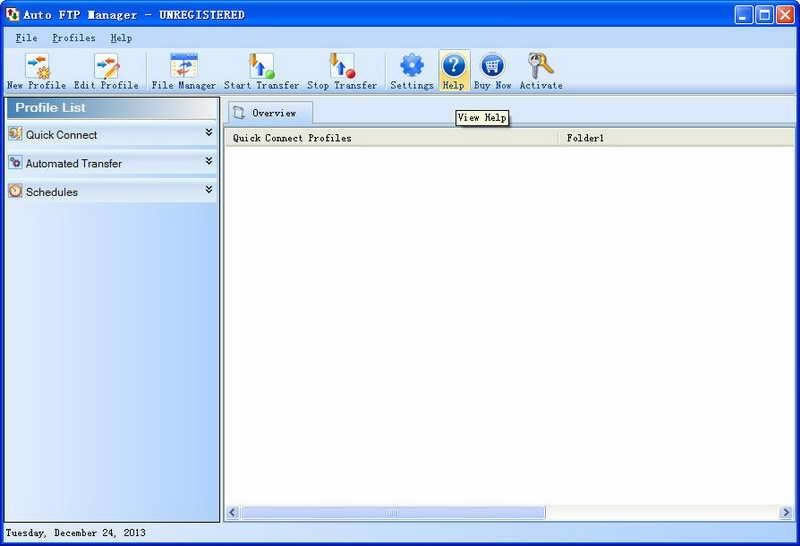Click the Help question mark icon
Viewport: 800px width, 546px height.
[x=453, y=67]
